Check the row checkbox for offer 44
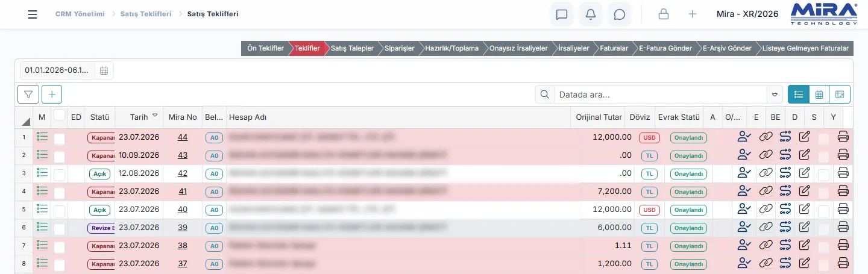The width and height of the screenshot is (868, 274). click(59, 139)
